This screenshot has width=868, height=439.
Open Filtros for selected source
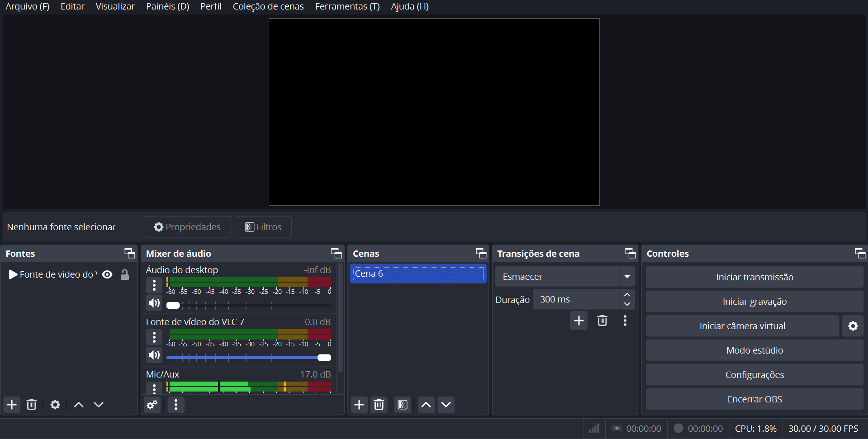(263, 227)
